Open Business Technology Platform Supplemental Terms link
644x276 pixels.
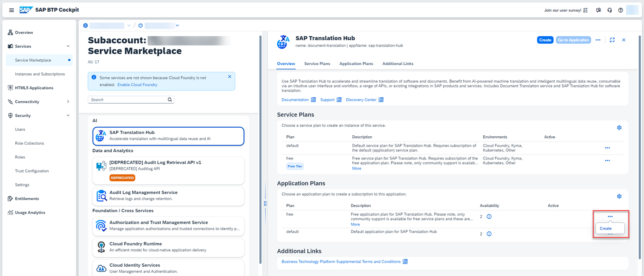click(341, 262)
